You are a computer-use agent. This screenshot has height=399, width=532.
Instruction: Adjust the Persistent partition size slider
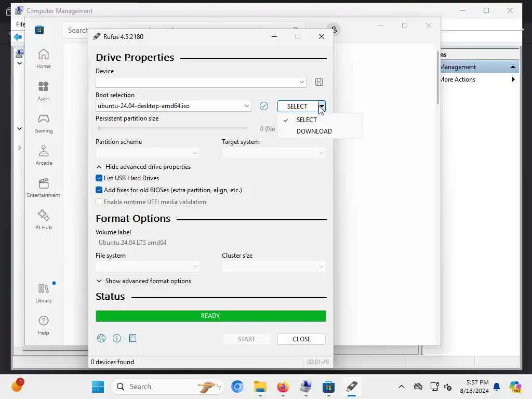click(174, 128)
